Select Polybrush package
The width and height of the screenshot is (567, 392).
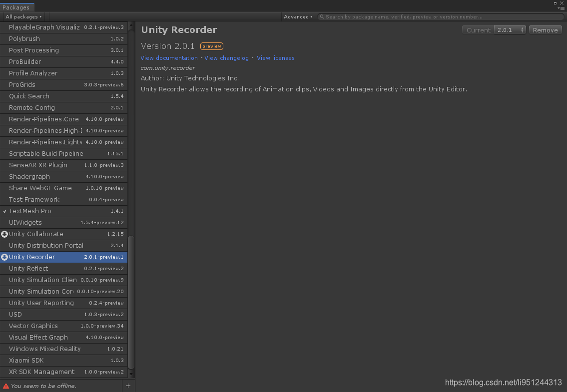pyautogui.click(x=63, y=38)
